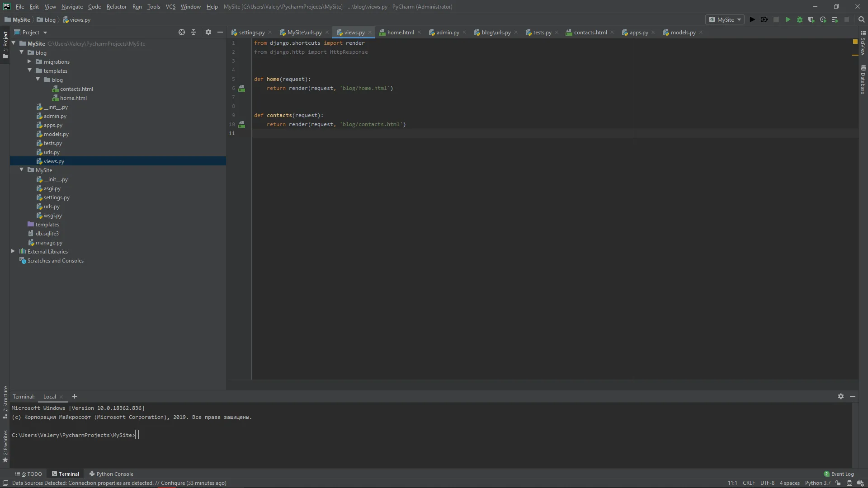The height and width of the screenshot is (488, 868).
Task: Run with Coverage shield icon
Action: tap(811, 19)
